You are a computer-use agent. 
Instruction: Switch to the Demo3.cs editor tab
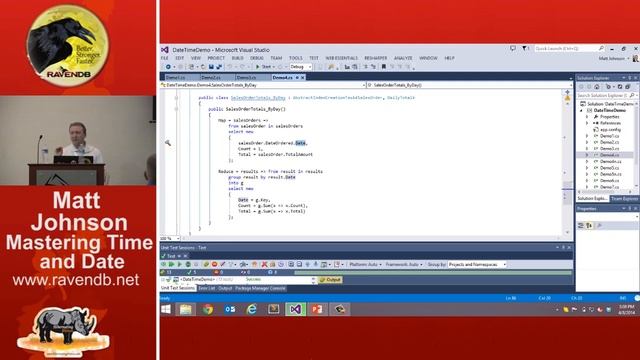point(247,78)
